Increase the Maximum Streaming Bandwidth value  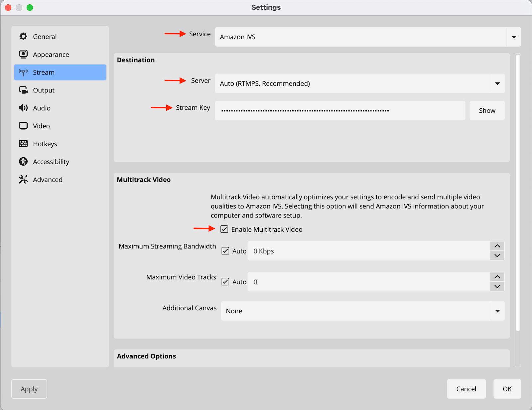point(497,246)
